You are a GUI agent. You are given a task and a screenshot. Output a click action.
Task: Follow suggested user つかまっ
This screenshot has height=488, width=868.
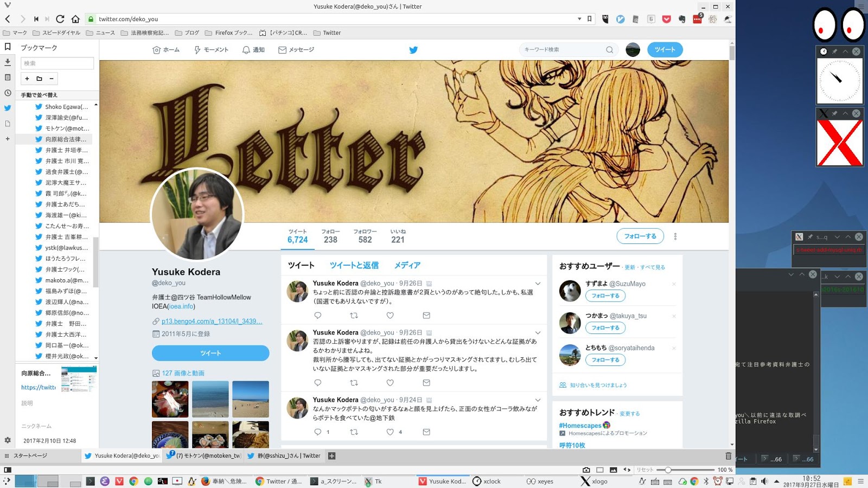[605, 328]
